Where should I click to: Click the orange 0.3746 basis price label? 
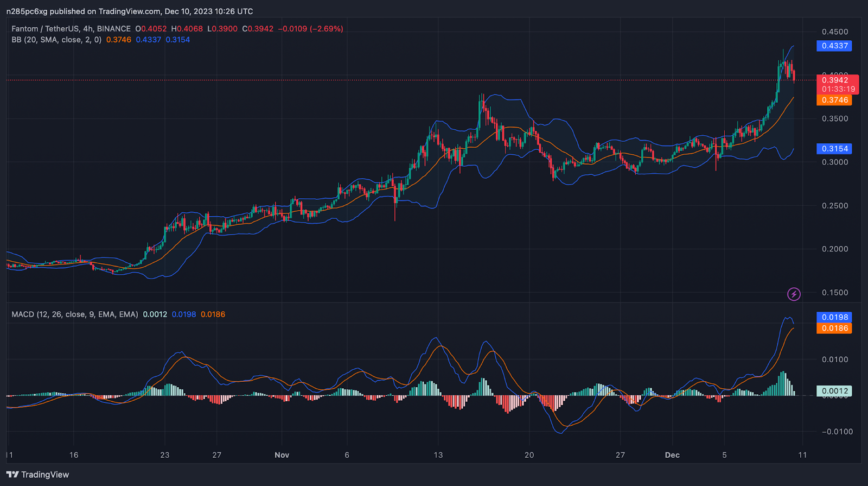[834, 100]
